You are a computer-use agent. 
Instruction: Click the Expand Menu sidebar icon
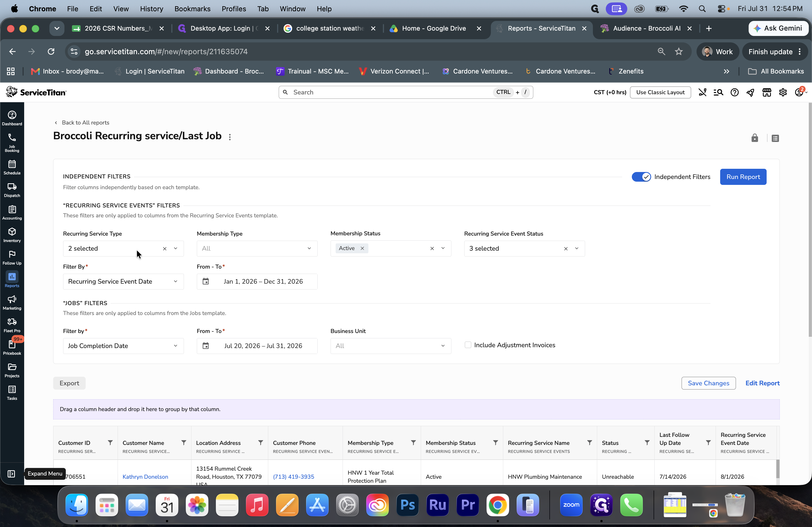(x=11, y=474)
